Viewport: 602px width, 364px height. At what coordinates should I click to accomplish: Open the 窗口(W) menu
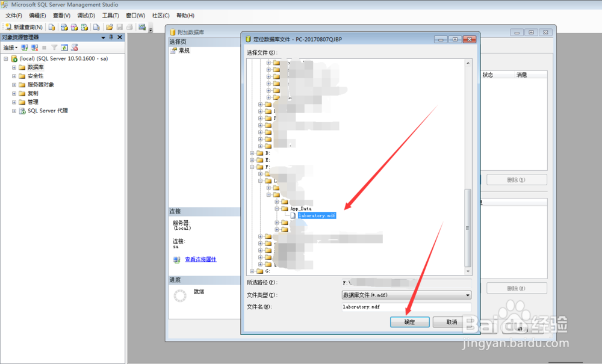point(135,16)
